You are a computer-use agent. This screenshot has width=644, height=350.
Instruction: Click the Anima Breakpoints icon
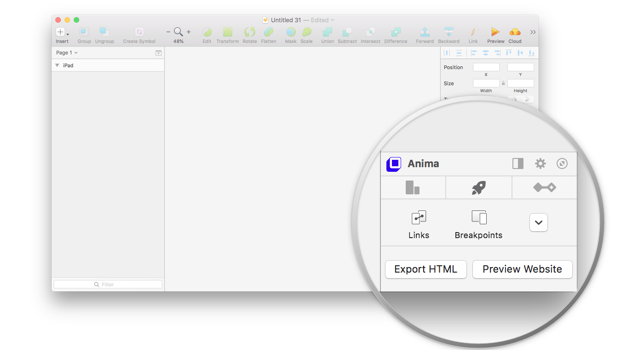click(479, 217)
